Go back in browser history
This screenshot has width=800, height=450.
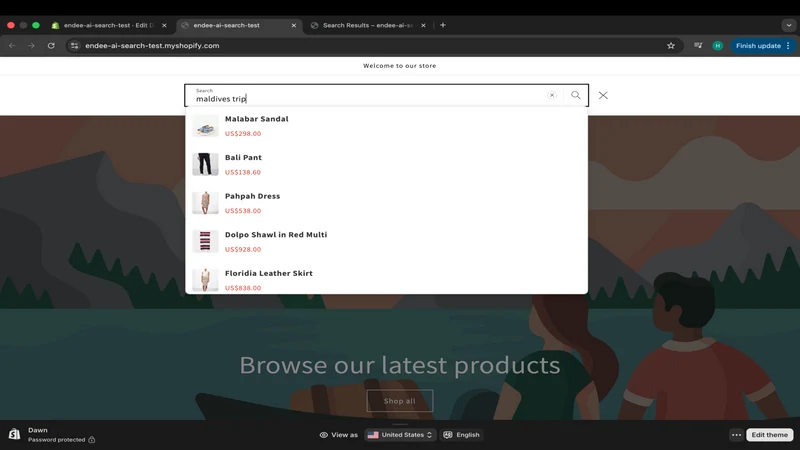pyautogui.click(x=12, y=45)
